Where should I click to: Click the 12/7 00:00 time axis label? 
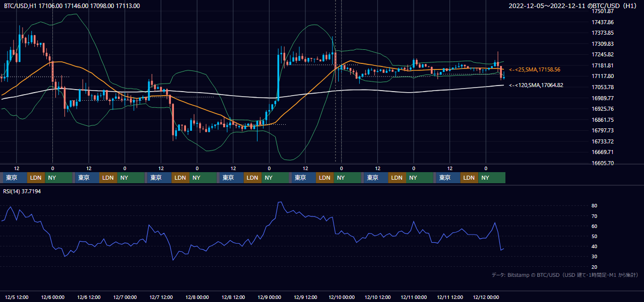pos(125,297)
